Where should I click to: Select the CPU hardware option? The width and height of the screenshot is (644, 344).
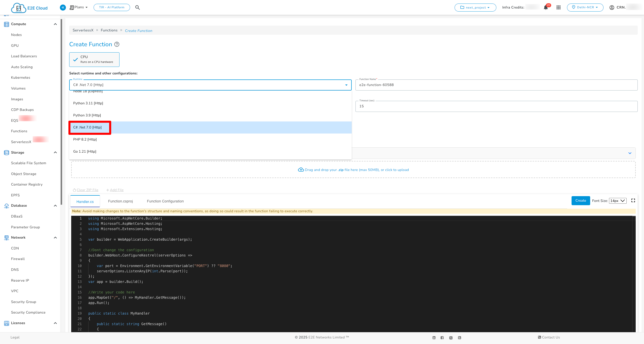94,59
